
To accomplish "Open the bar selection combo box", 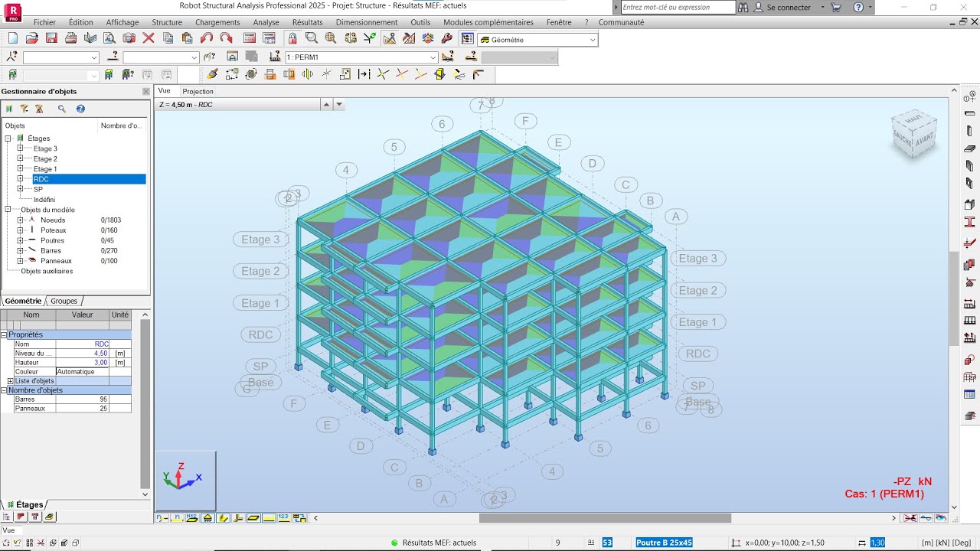I will pyautogui.click(x=162, y=57).
